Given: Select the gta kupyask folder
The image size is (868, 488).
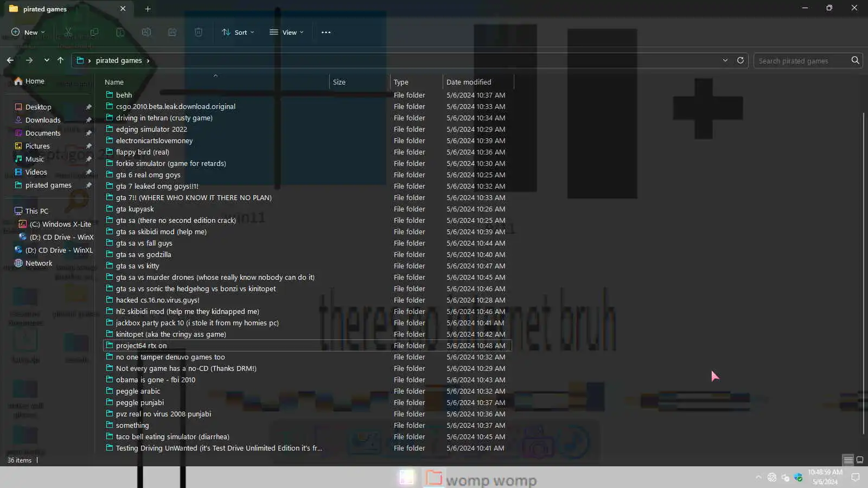Looking at the screenshot, I should click(x=307, y=209).
